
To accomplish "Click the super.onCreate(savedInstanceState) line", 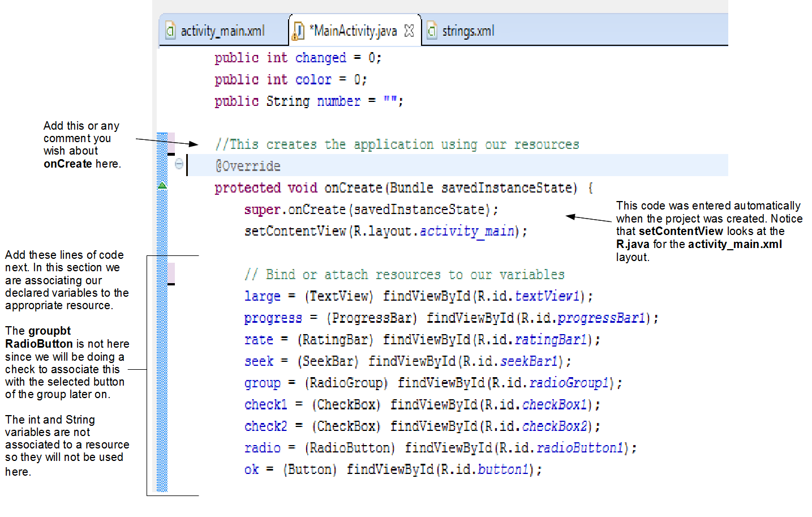I will (371, 210).
